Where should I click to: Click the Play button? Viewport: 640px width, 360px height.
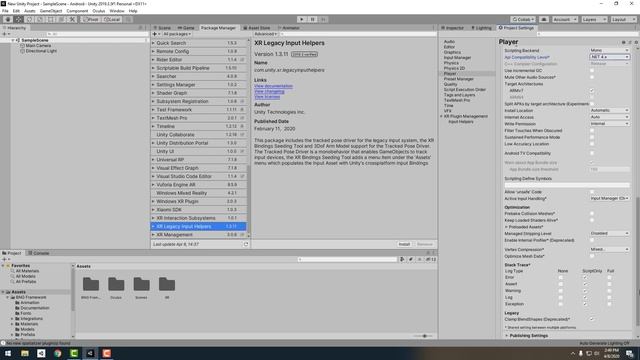pyautogui.click(x=302, y=19)
